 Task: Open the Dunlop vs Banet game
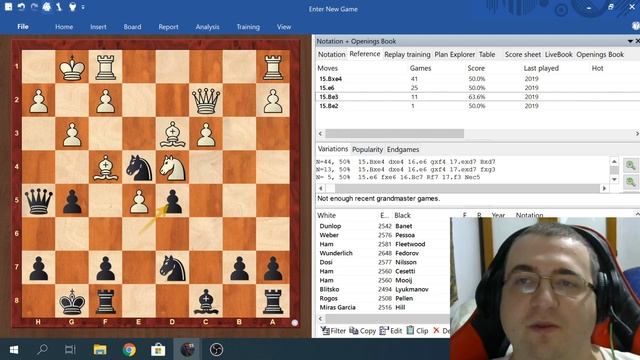tap(384, 226)
